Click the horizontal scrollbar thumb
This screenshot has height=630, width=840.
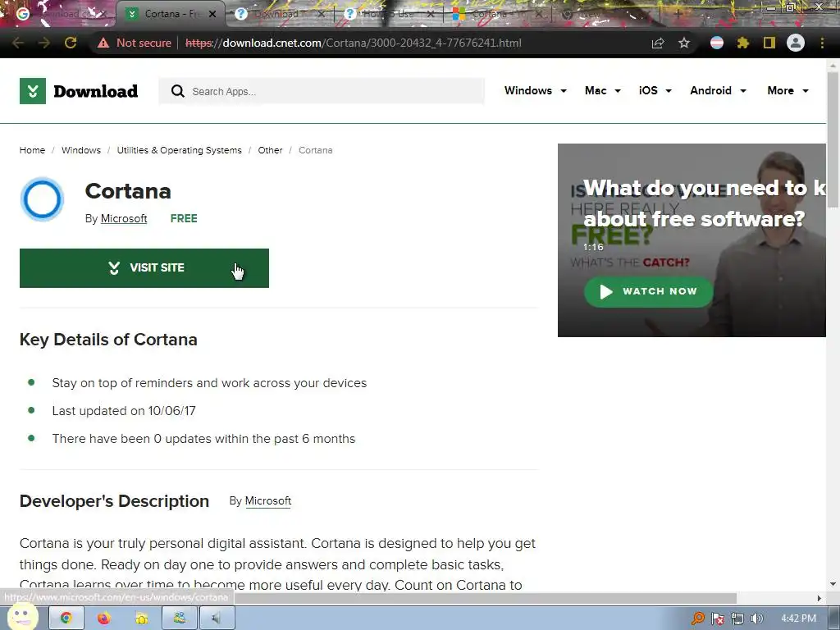[485, 598]
